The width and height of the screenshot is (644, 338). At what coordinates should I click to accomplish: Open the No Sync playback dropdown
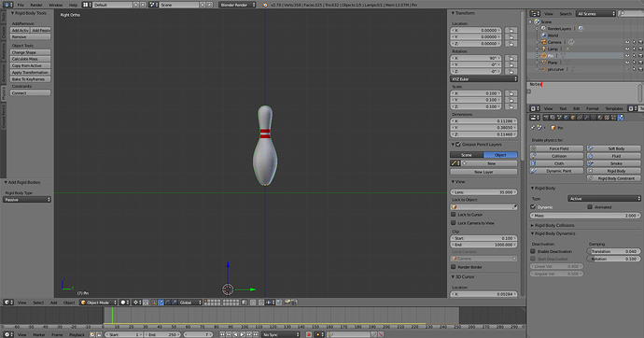tap(281, 334)
